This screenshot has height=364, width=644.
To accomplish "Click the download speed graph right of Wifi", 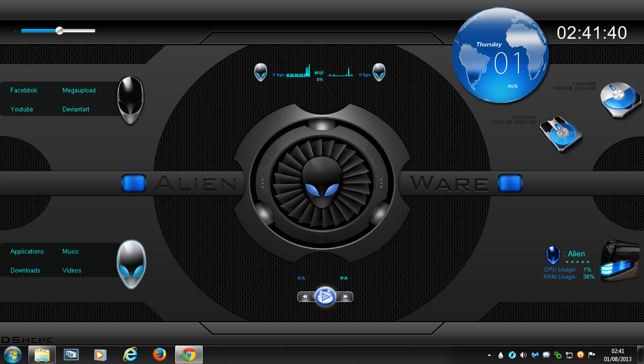I will [341, 72].
